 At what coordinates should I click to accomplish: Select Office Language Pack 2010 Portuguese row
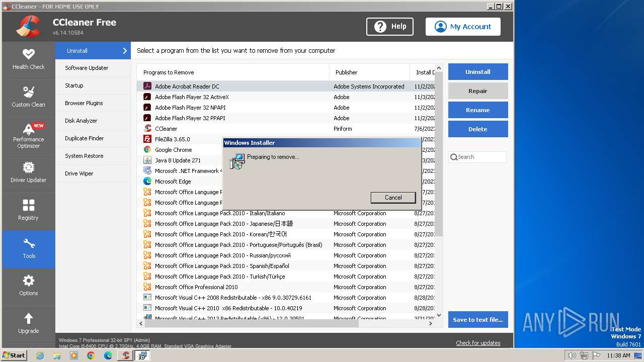286,244
